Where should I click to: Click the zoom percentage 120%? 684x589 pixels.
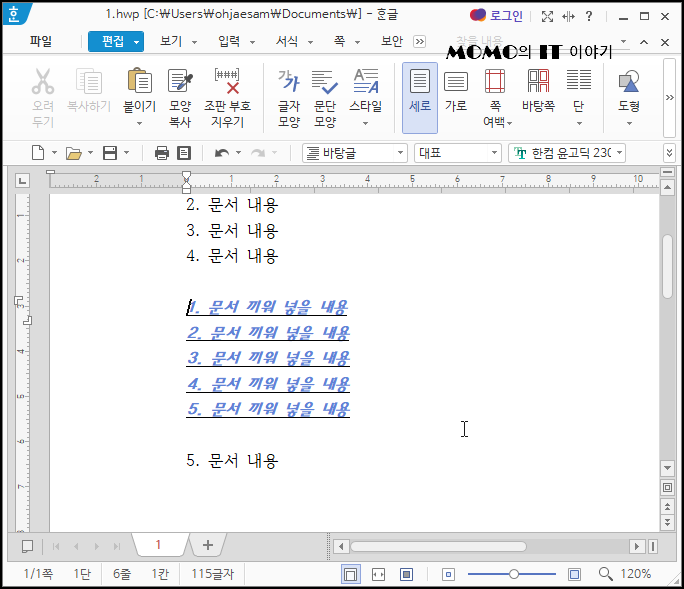636,574
